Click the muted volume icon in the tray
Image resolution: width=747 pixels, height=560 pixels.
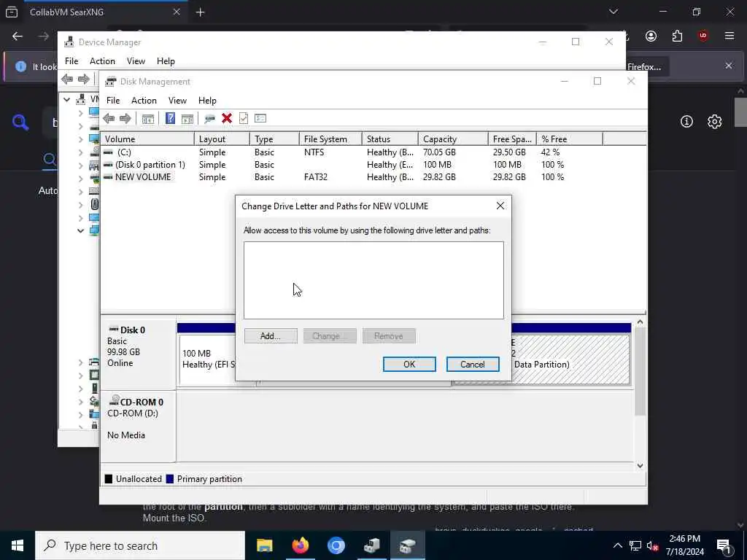click(653, 545)
